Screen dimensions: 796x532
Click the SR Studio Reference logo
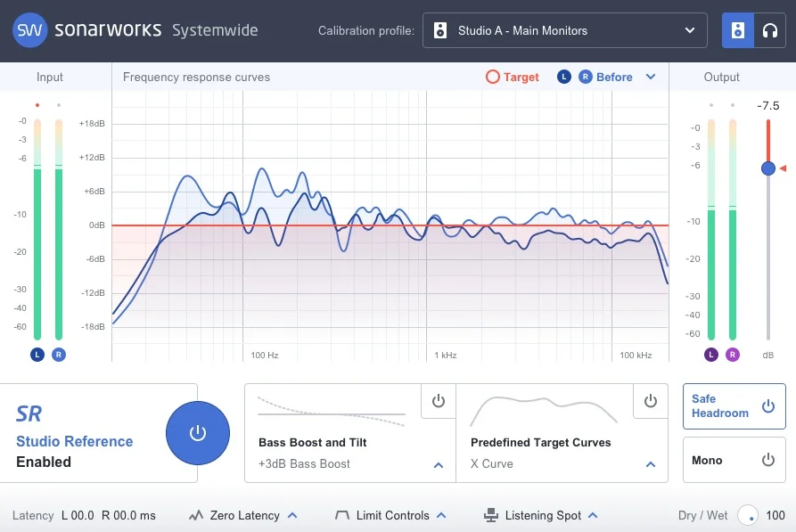[x=29, y=414]
